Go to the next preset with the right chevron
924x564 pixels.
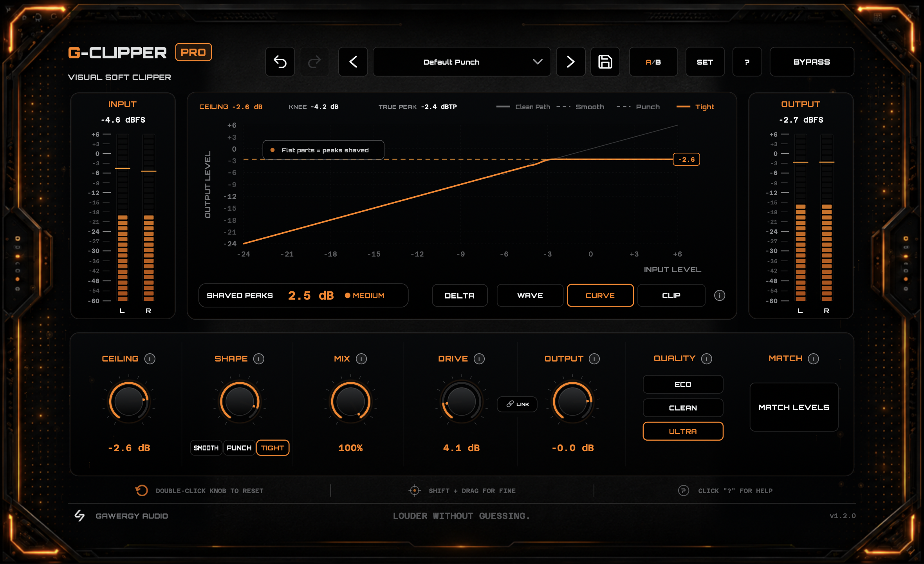[x=571, y=62]
